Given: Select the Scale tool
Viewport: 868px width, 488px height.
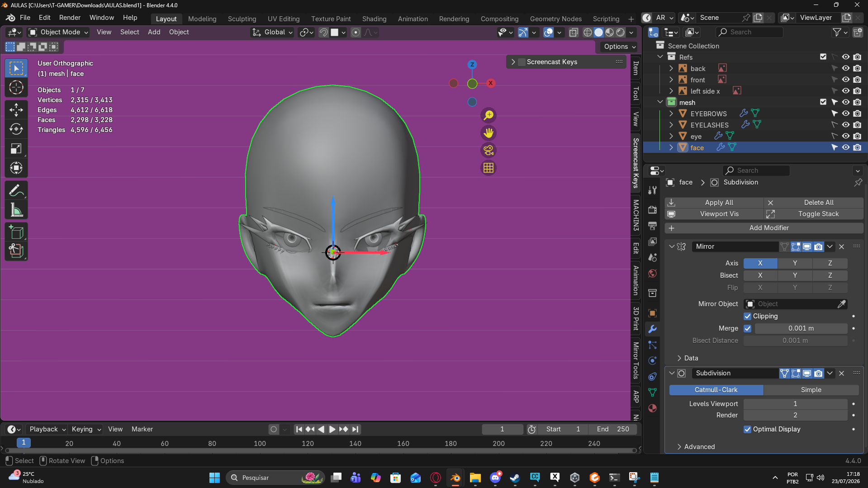Looking at the screenshot, I should pyautogui.click(x=16, y=149).
